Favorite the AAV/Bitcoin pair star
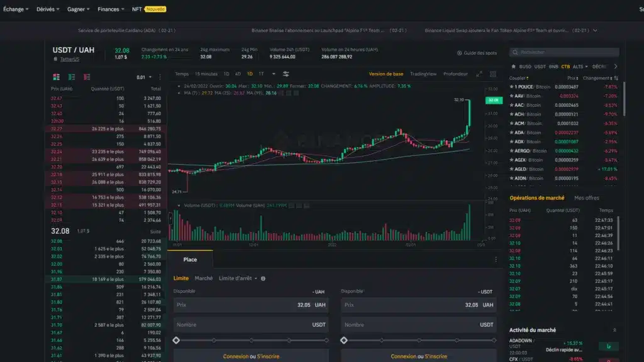 coord(511,96)
